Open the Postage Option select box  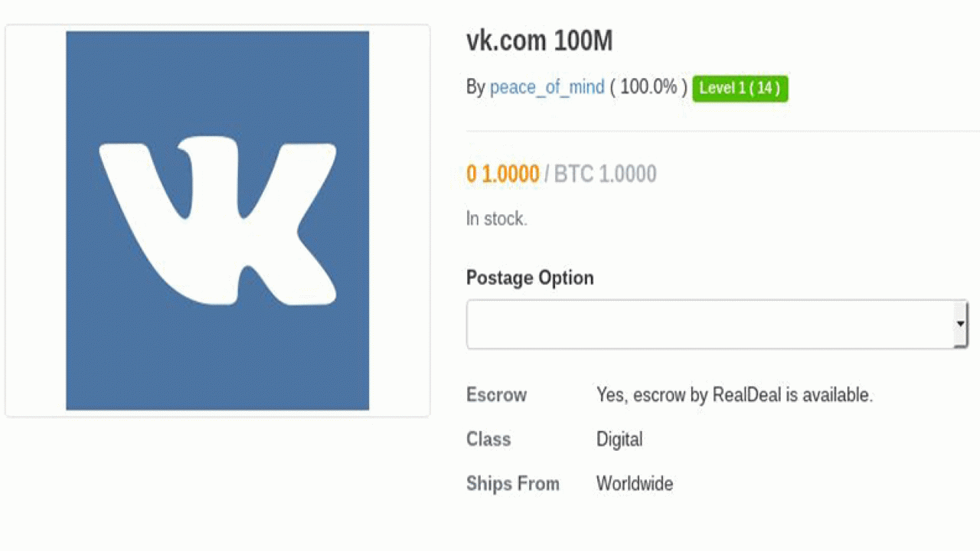(717, 324)
